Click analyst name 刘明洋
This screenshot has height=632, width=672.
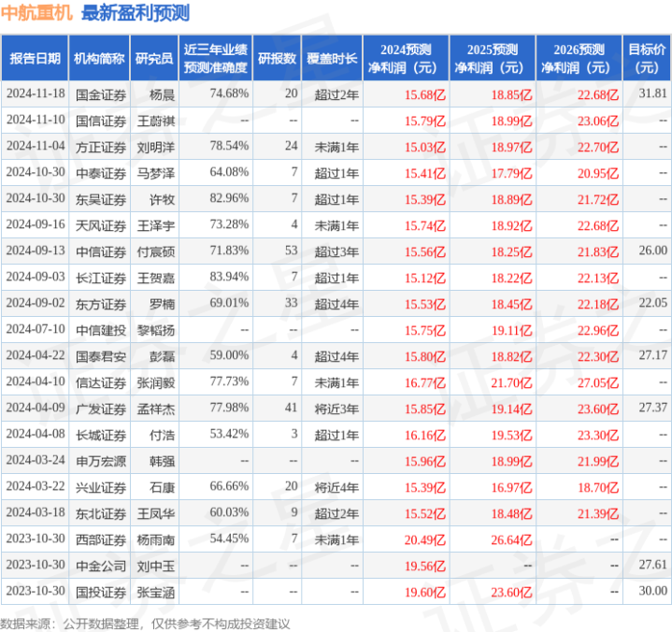[x=156, y=147]
